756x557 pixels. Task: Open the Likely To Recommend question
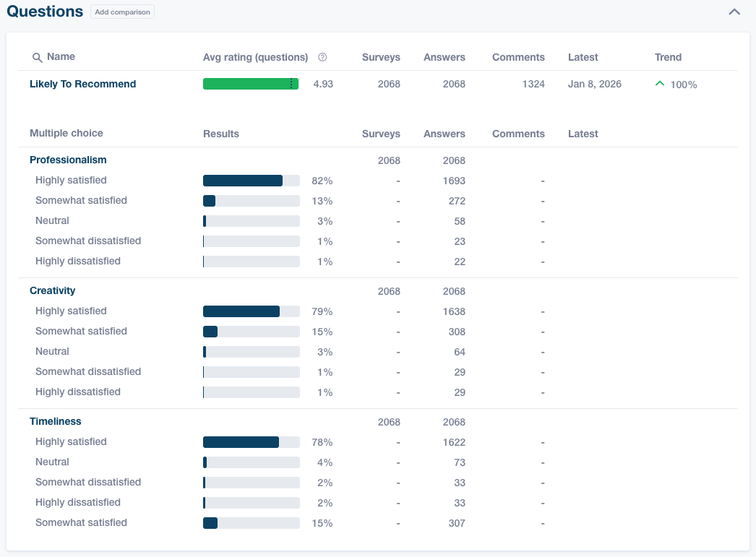pyautogui.click(x=82, y=84)
